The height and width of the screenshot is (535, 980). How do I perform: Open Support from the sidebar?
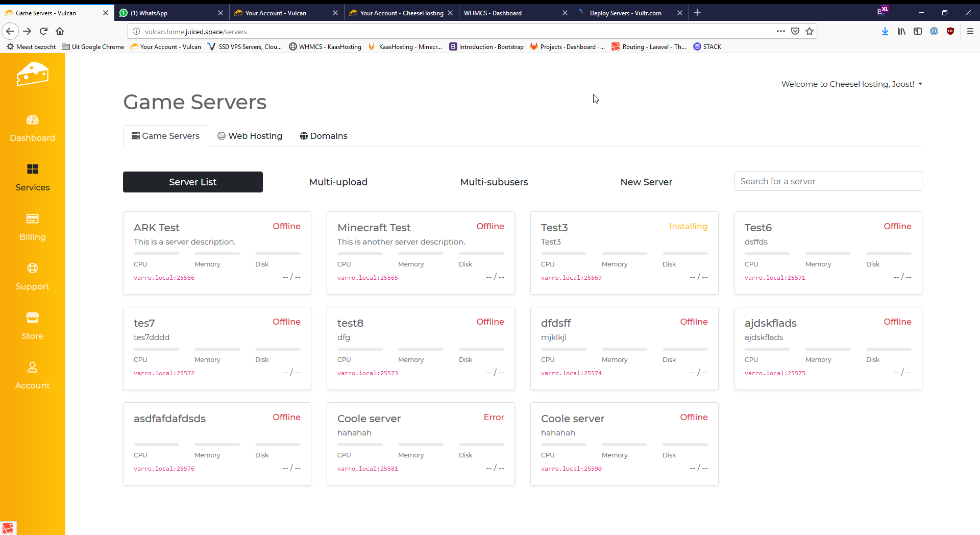pos(32,269)
